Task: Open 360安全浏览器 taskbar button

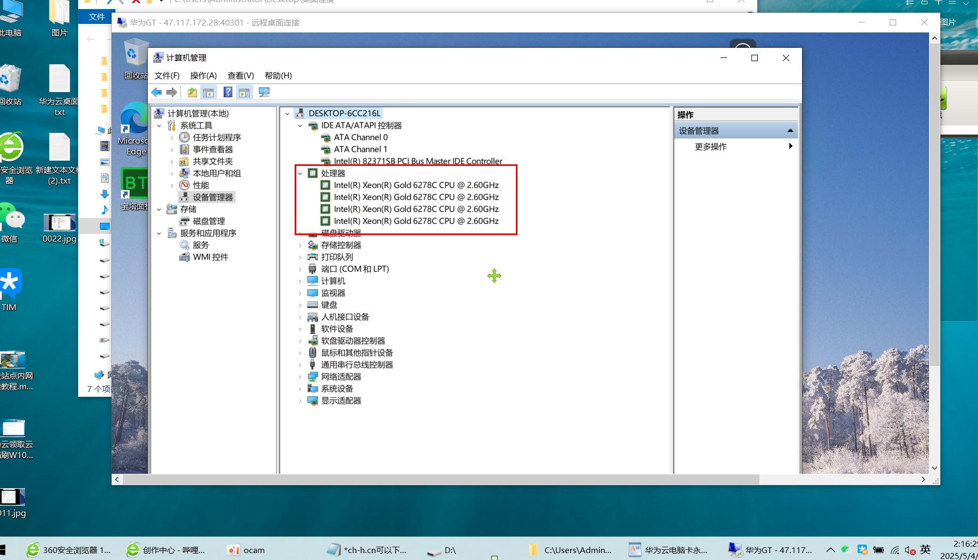Action: [69, 550]
